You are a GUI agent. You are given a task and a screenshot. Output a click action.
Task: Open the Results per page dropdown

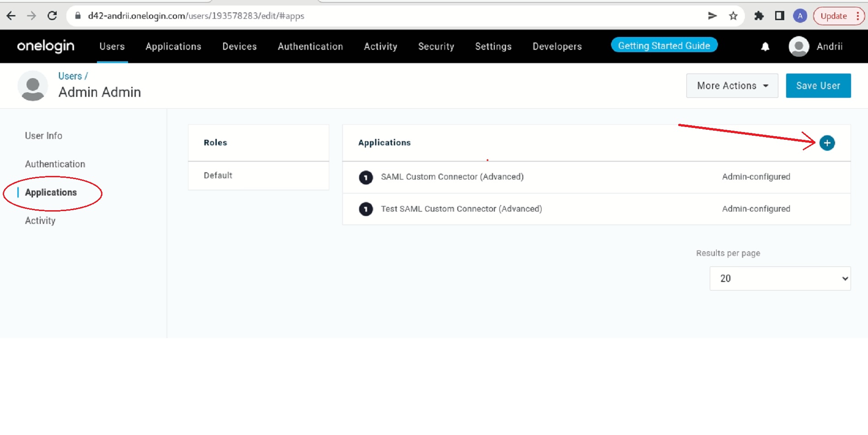(x=780, y=278)
